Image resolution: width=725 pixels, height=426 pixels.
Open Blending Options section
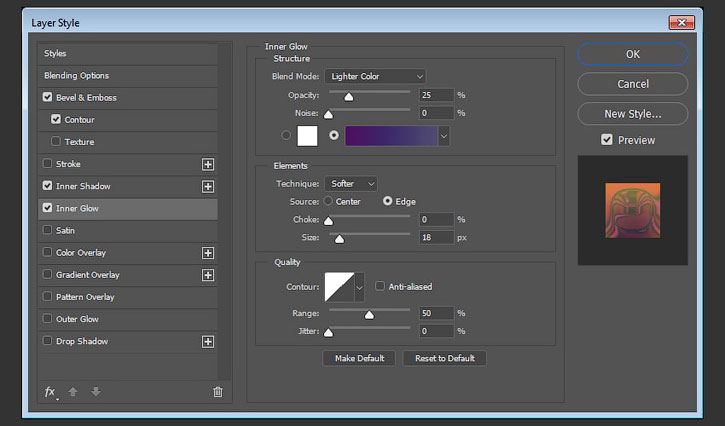click(128, 76)
